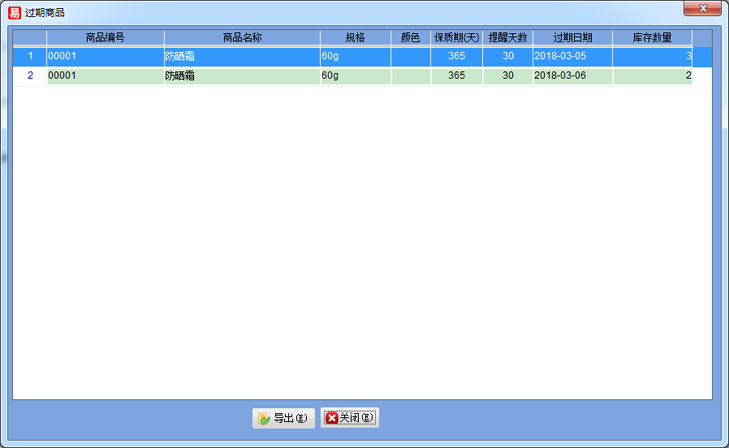Click the 颜色 column header
The width and height of the screenshot is (729, 448).
(410, 37)
